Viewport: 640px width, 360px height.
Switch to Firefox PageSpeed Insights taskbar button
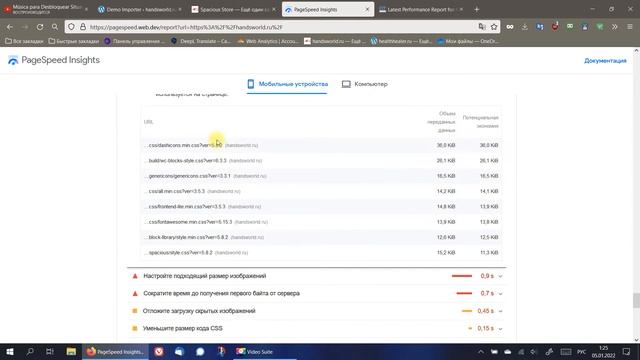coord(115,351)
